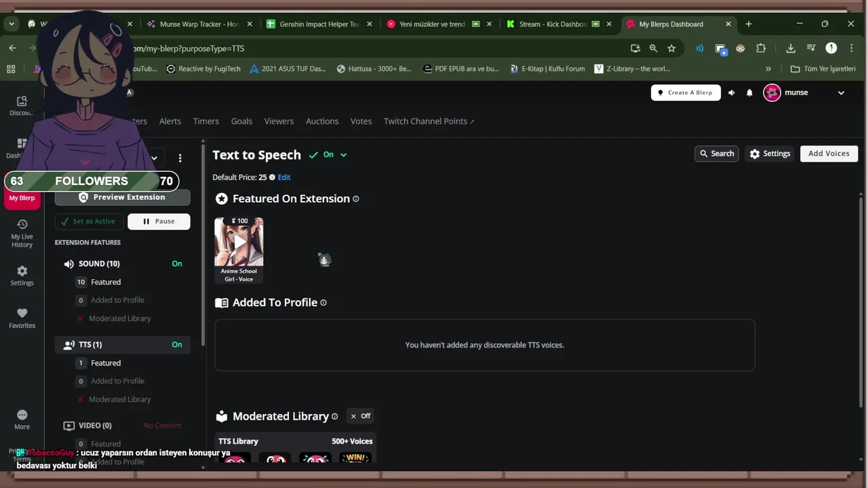Play the Anime School Girl voice thumbnail

tap(239, 242)
